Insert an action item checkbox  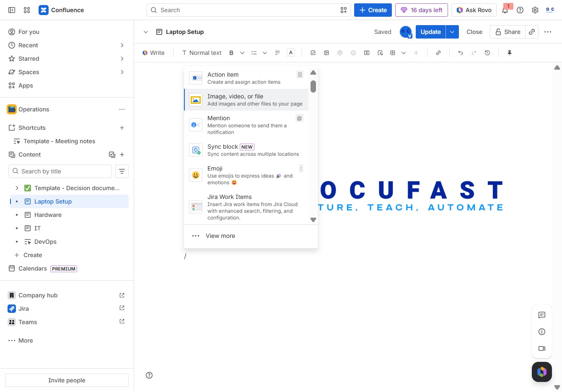coord(313,53)
